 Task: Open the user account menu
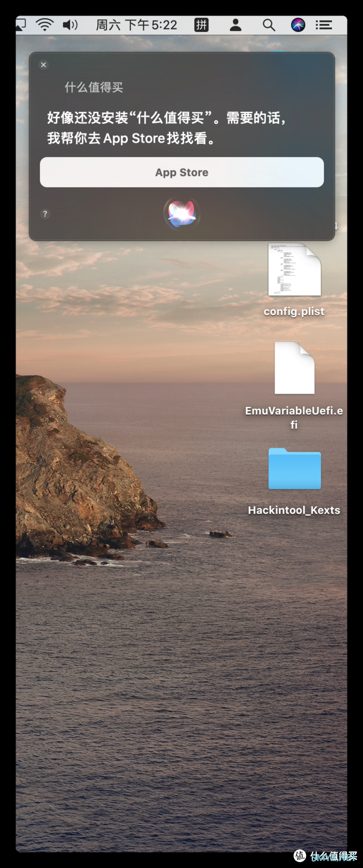point(235,25)
